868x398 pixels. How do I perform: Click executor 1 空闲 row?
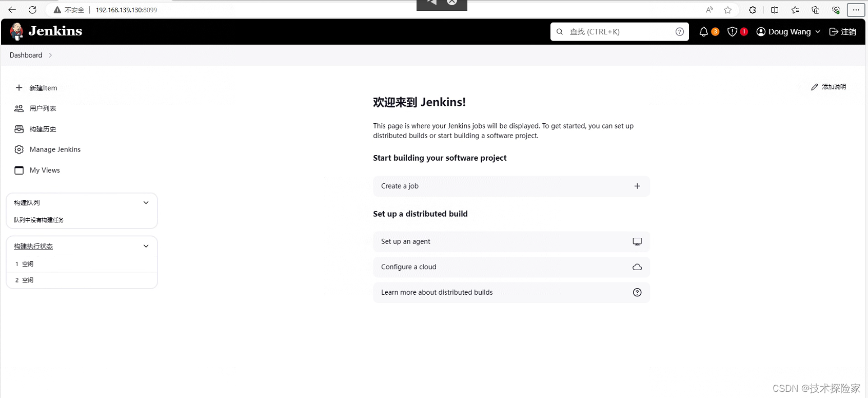point(82,264)
